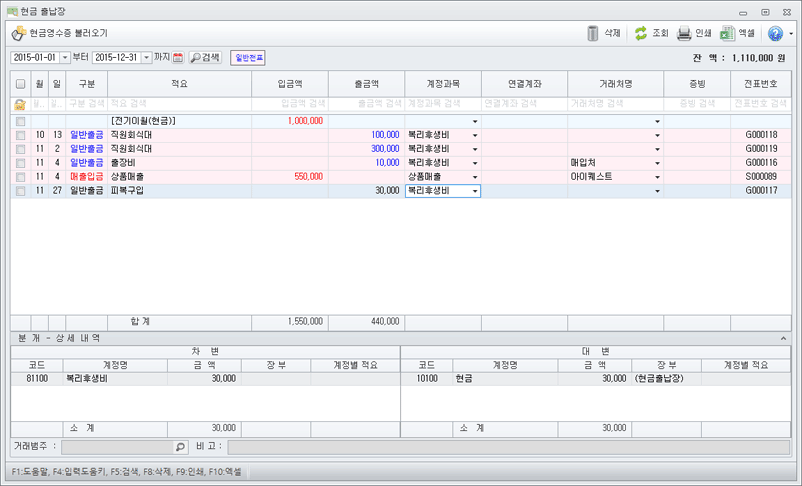
Task: Click the 거래범주 search magnifier icon
Action: pyautogui.click(x=180, y=447)
